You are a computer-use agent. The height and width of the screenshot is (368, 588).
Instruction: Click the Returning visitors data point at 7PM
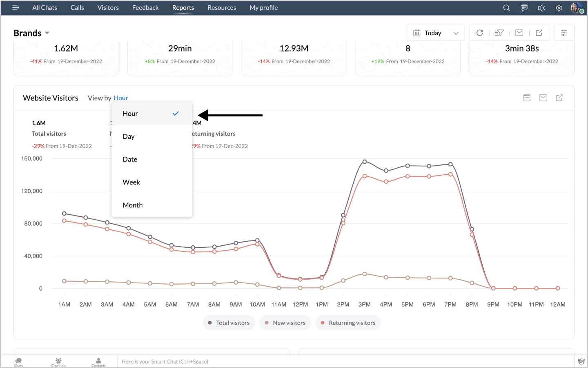click(450, 174)
